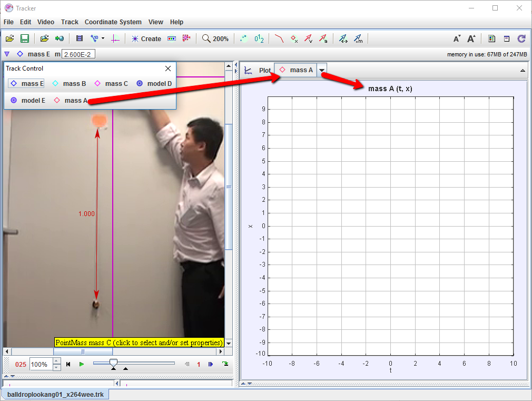Open the calibration tools dropdown arrow

(103, 38)
